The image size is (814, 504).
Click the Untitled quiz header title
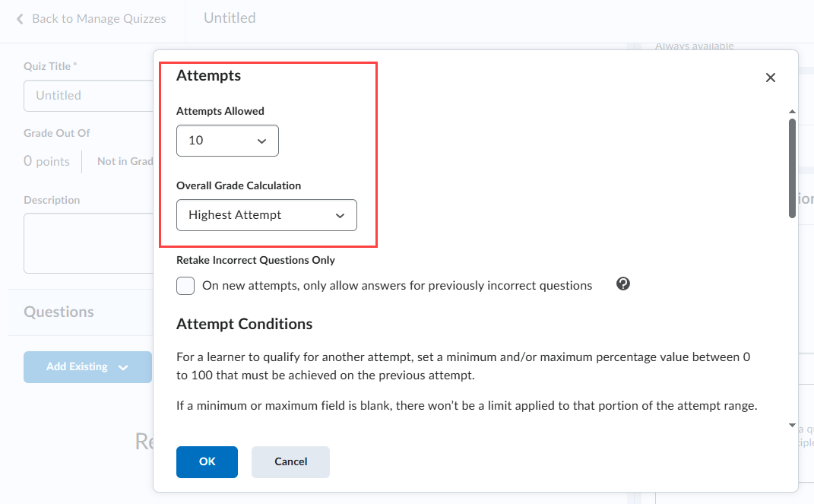(x=230, y=18)
